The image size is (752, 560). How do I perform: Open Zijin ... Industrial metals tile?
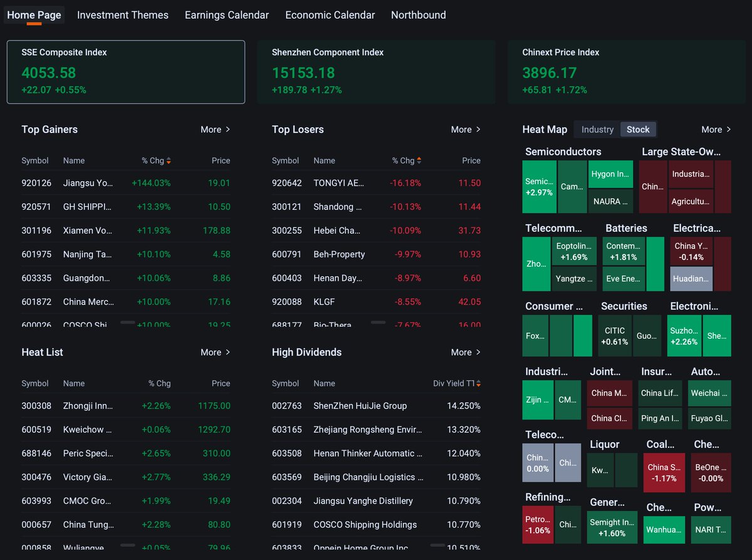(538, 400)
